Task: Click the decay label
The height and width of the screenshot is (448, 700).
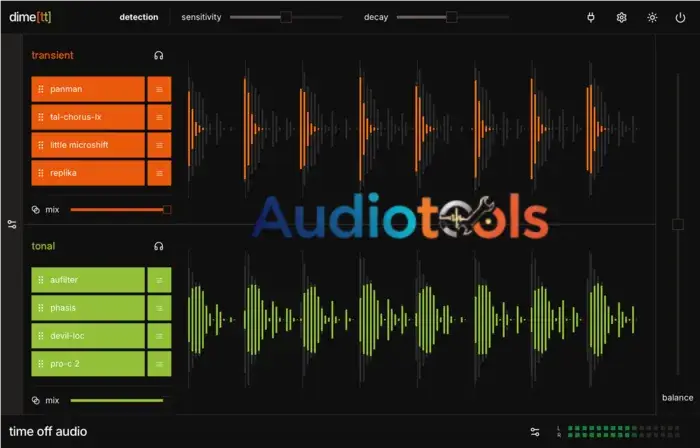Action: 376,17
